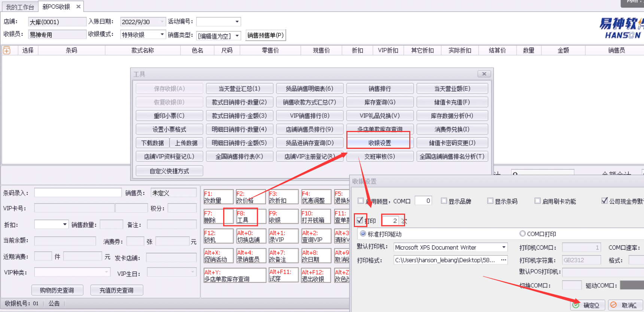Screen dimensions: 644x312
Task: Open the 销售类型 dropdown list
Action: point(237,36)
